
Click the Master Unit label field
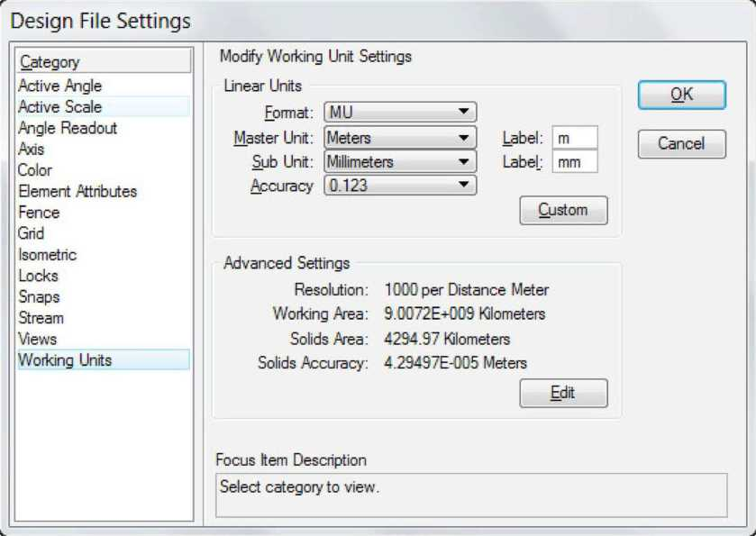click(575, 138)
